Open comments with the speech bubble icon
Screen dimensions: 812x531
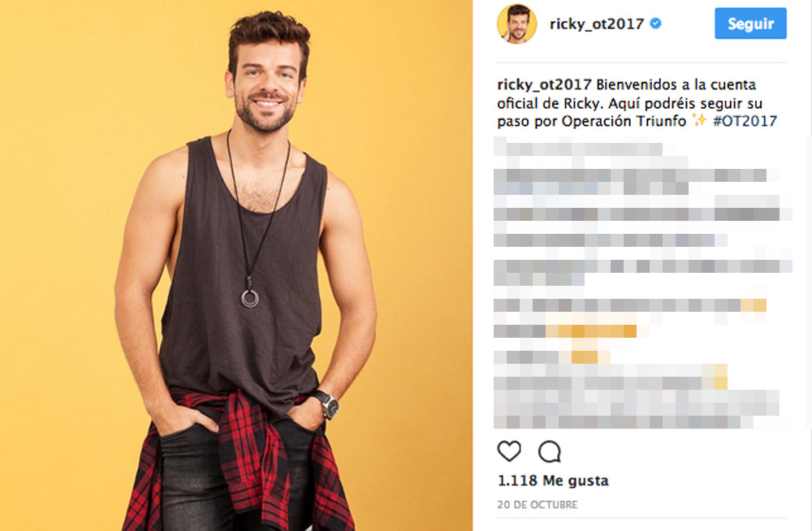click(550, 451)
